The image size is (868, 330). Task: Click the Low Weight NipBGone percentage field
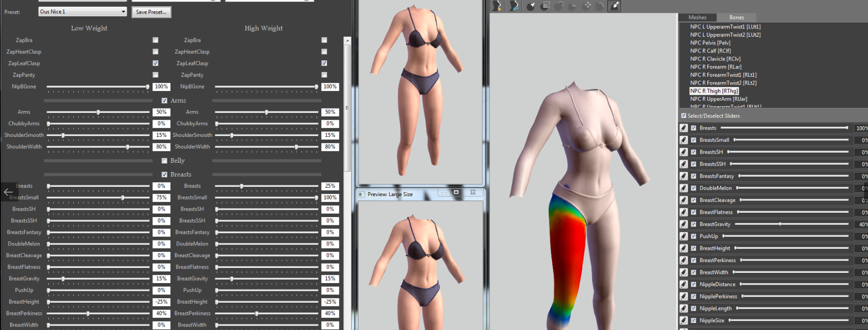click(162, 87)
